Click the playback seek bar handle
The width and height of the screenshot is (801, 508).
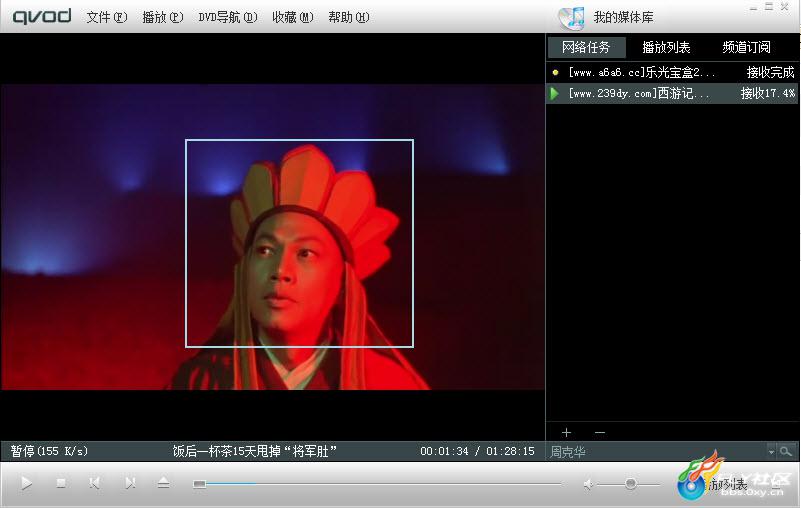point(199,484)
